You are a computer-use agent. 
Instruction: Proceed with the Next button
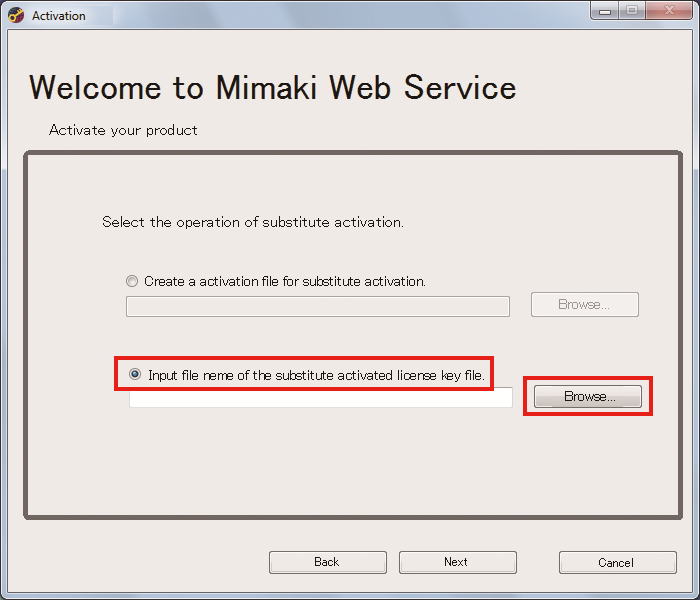[458, 562]
